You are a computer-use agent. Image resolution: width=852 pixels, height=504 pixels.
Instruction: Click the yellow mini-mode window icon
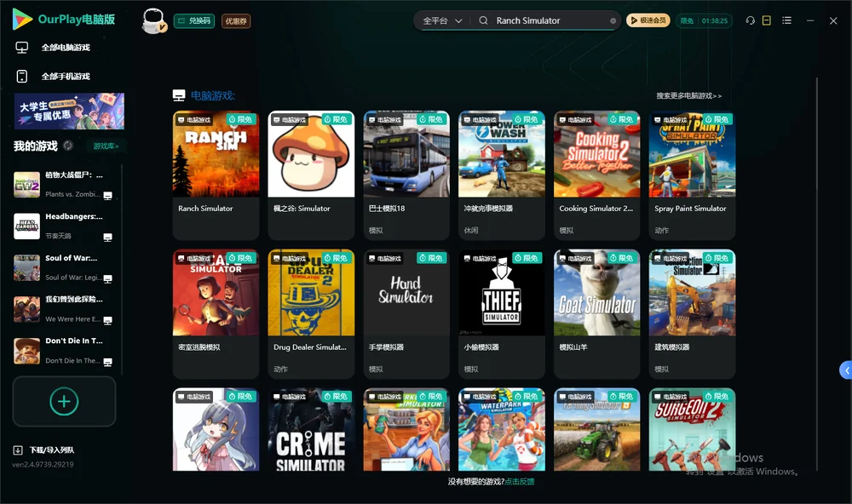point(767,20)
